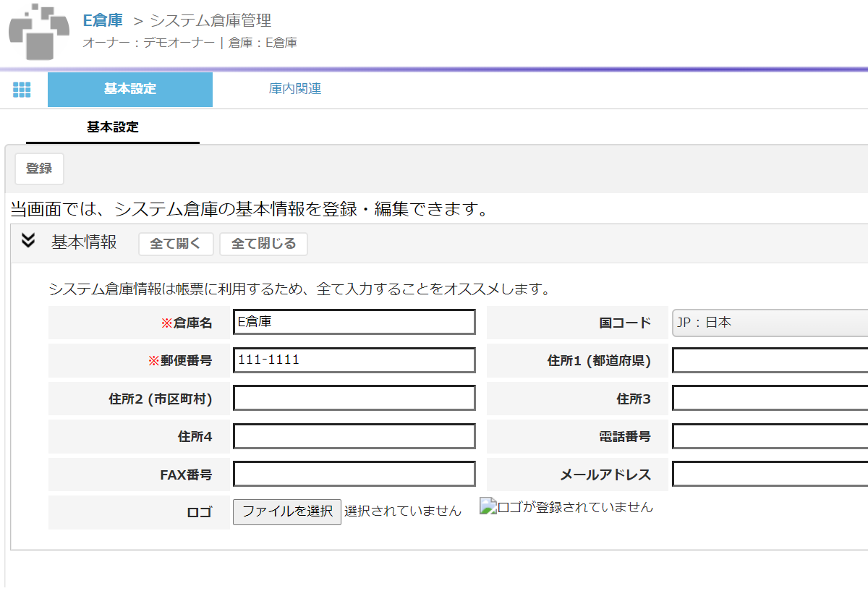Screen dimensions: 868x591
Task: Select the 基本設定 main tab
Action: pyautogui.click(x=130, y=89)
